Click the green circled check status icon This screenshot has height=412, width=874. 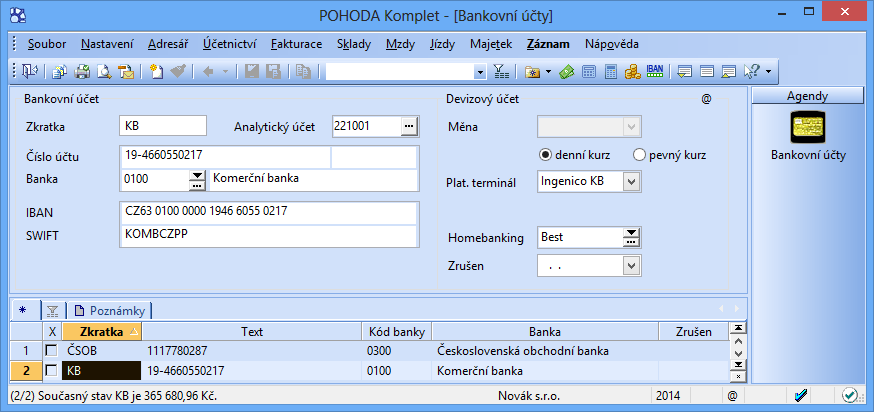(x=849, y=395)
